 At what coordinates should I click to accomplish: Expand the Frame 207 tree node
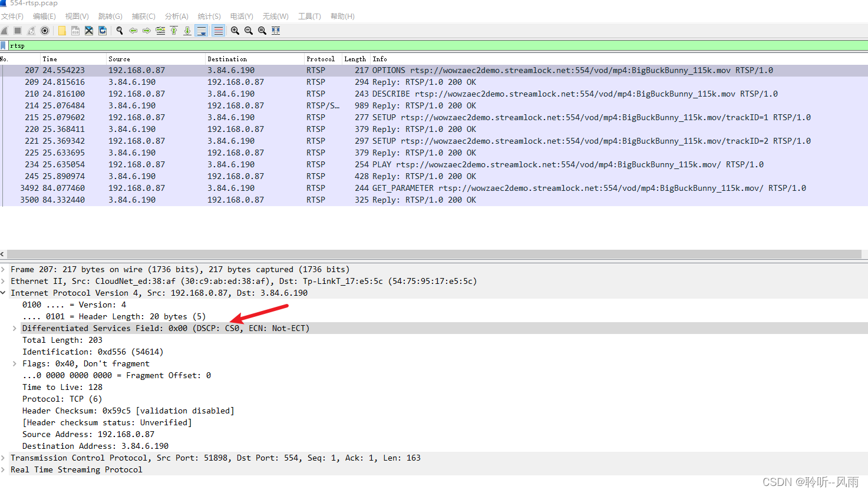coord(4,269)
